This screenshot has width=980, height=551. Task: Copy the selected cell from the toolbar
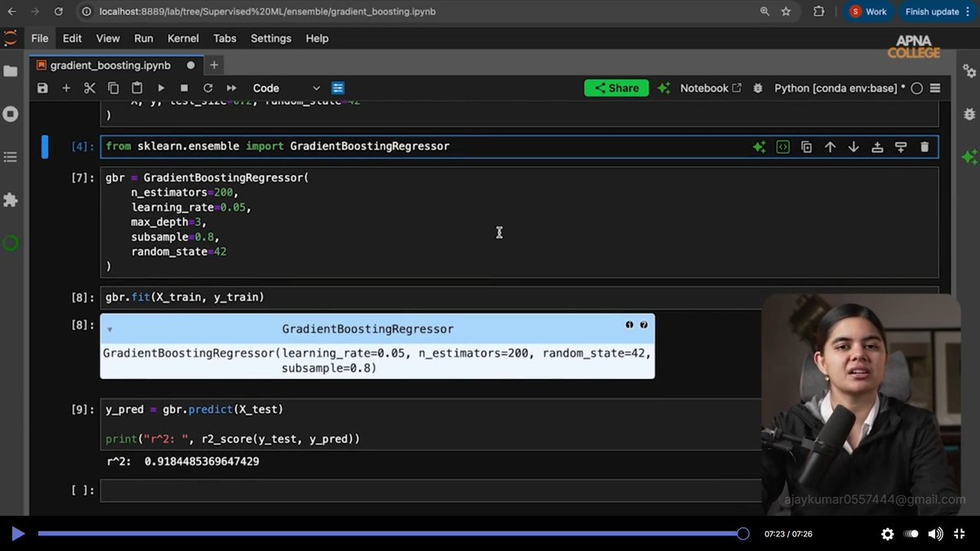pyautogui.click(x=114, y=88)
